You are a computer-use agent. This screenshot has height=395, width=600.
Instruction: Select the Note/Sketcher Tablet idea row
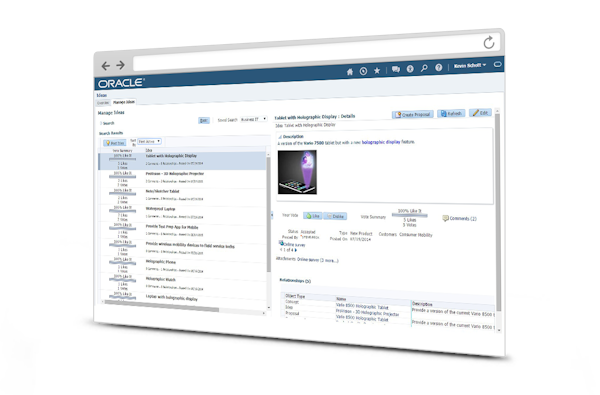point(183,196)
